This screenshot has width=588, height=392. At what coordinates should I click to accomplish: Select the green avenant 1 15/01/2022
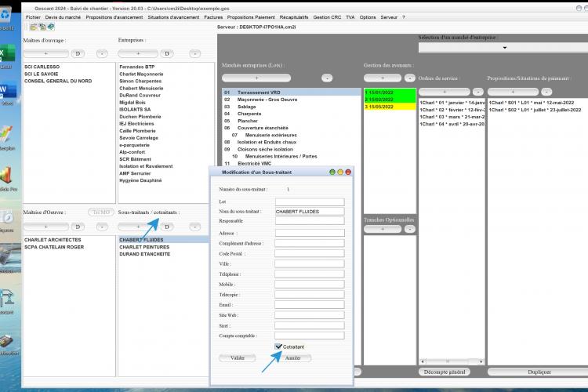click(390, 93)
